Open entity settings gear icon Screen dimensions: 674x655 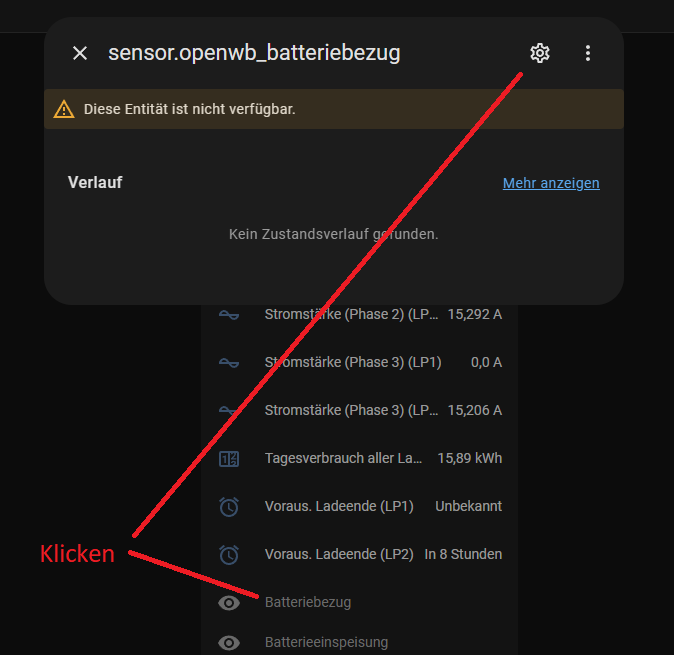click(540, 53)
